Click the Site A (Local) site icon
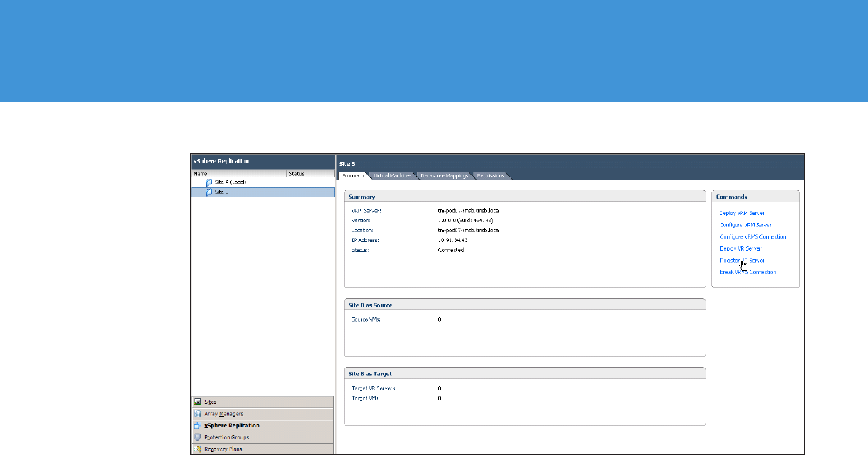 pyautogui.click(x=209, y=182)
